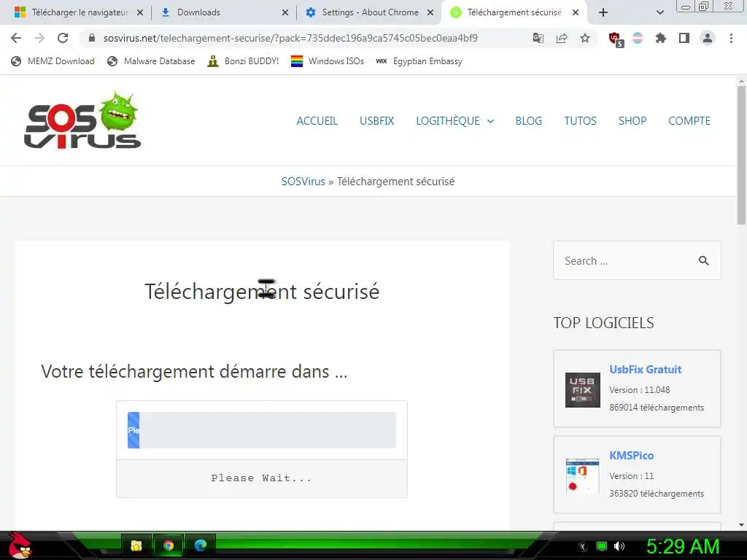Viewport: 747px width, 560px height.
Task: Click the SOS Virus site logo
Action: (82, 120)
